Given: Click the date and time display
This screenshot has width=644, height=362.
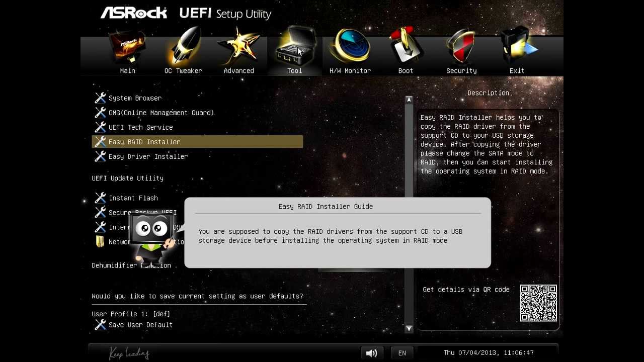Looking at the screenshot, I should pyautogui.click(x=489, y=353).
